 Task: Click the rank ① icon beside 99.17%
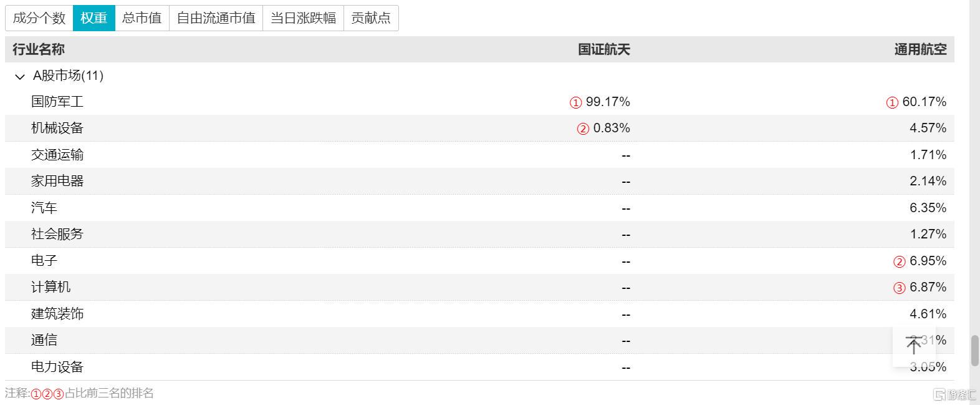pyautogui.click(x=575, y=102)
